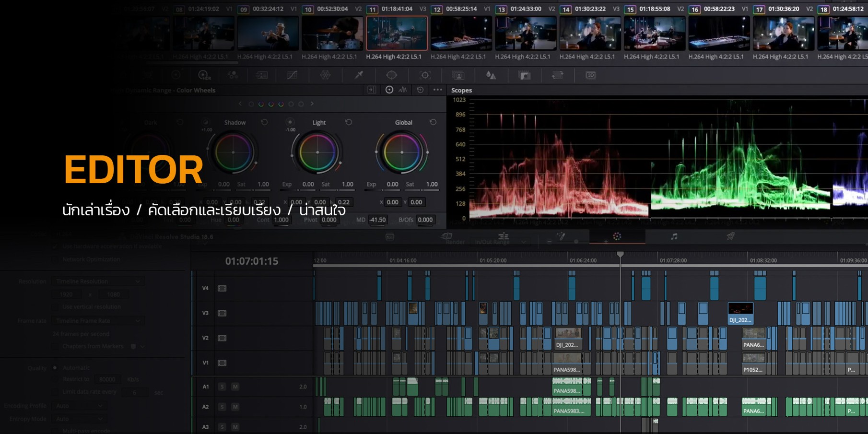Click the 3D stereoscopic palette icon
Viewport: 868px width, 434px height.
pos(591,75)
